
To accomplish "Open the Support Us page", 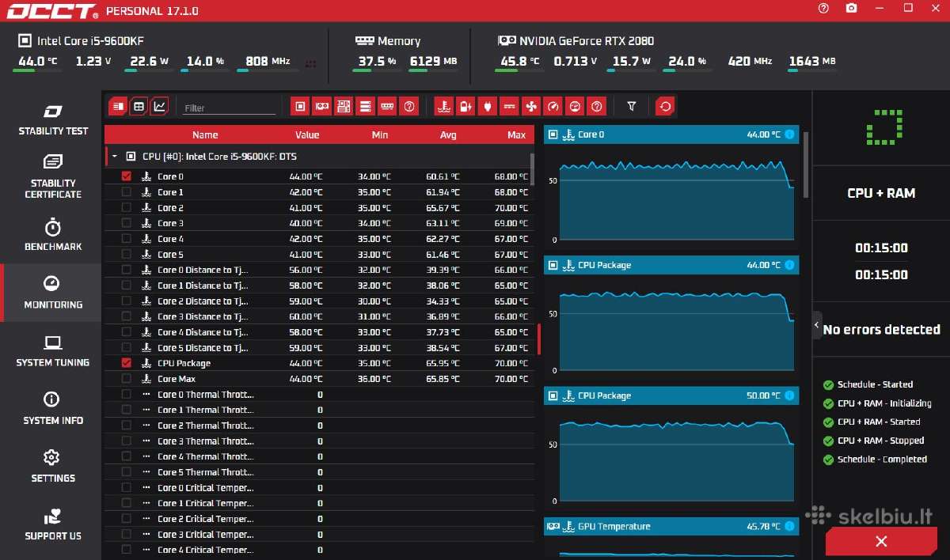I will [53, 524].
